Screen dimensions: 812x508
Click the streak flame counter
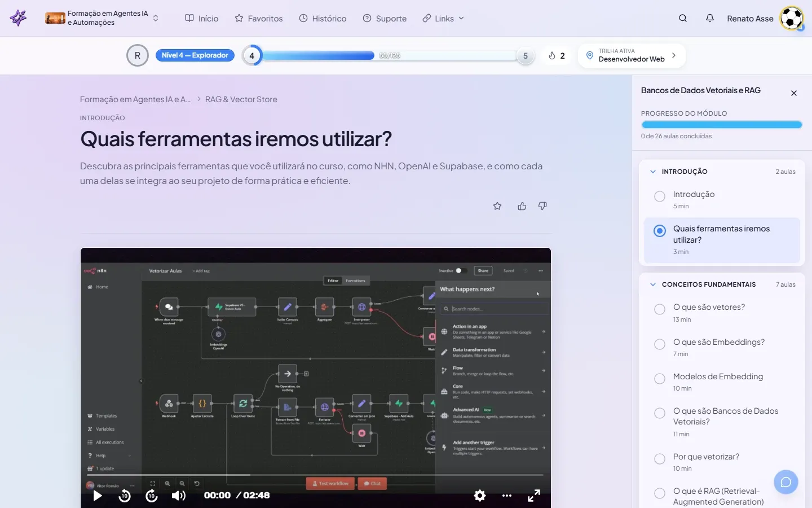(557, 55)
